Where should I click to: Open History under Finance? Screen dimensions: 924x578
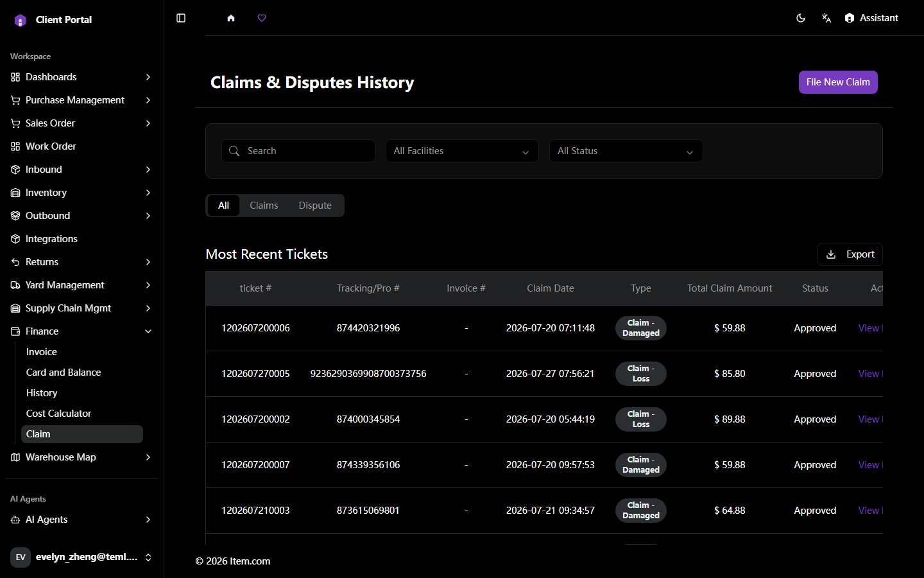click(x=82, y=393)
